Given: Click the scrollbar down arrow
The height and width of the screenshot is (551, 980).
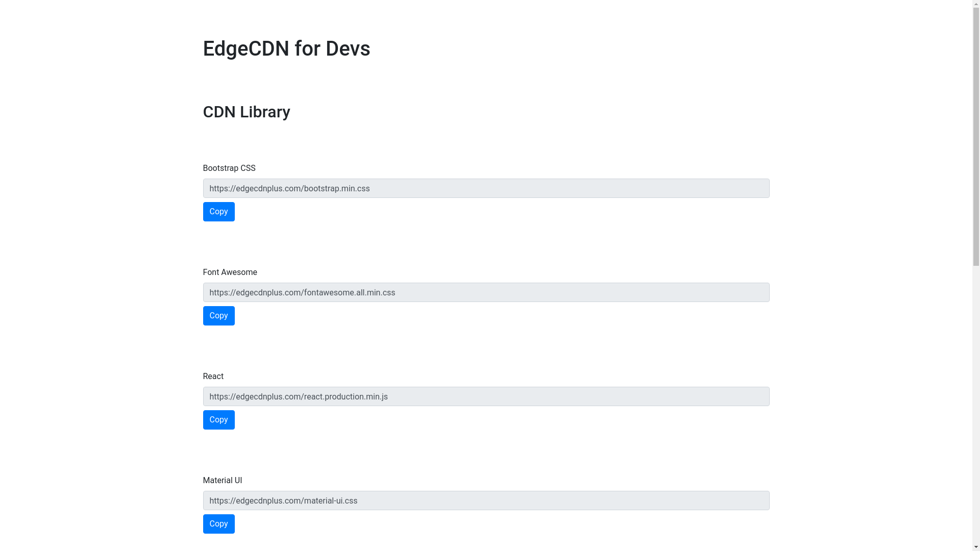Looking at the screenshot, I should click(976, 547).
